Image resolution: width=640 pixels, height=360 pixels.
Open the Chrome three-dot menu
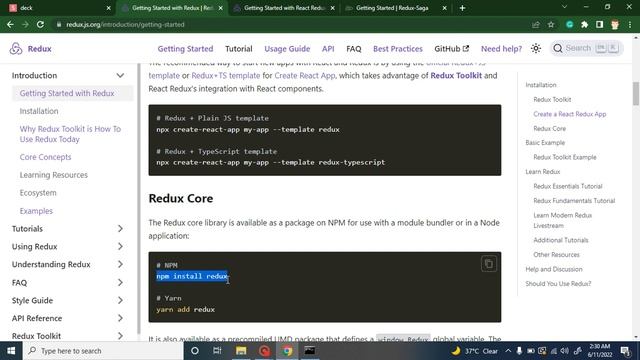click(x=630, y=24)
